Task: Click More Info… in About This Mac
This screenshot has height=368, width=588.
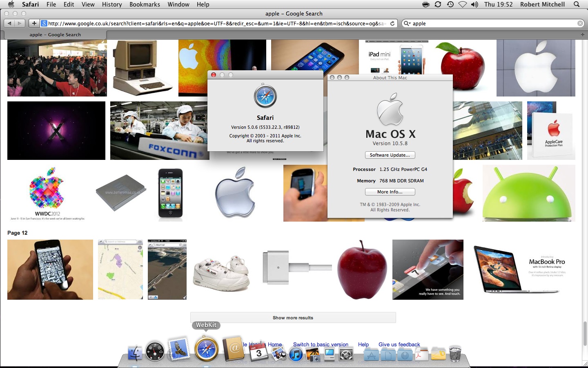Action: [x=390, y=192]
